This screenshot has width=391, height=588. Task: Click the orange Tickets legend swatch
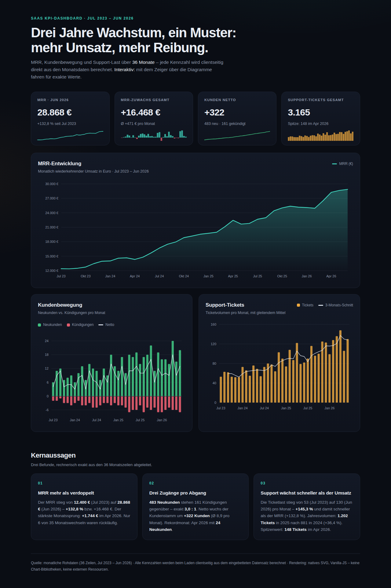(298, 305)
